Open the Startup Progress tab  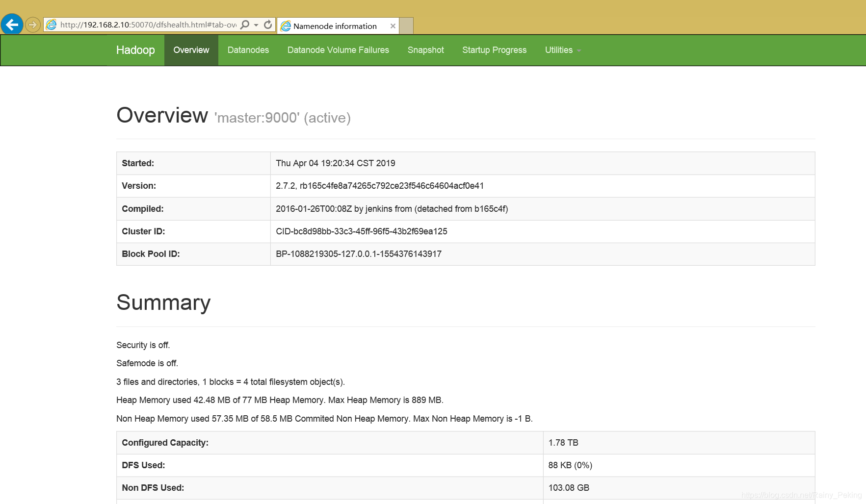(x=495, y=50)
